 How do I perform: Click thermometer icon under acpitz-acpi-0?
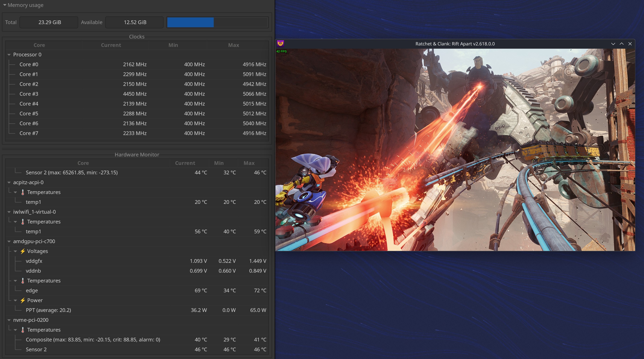[23, 192]
